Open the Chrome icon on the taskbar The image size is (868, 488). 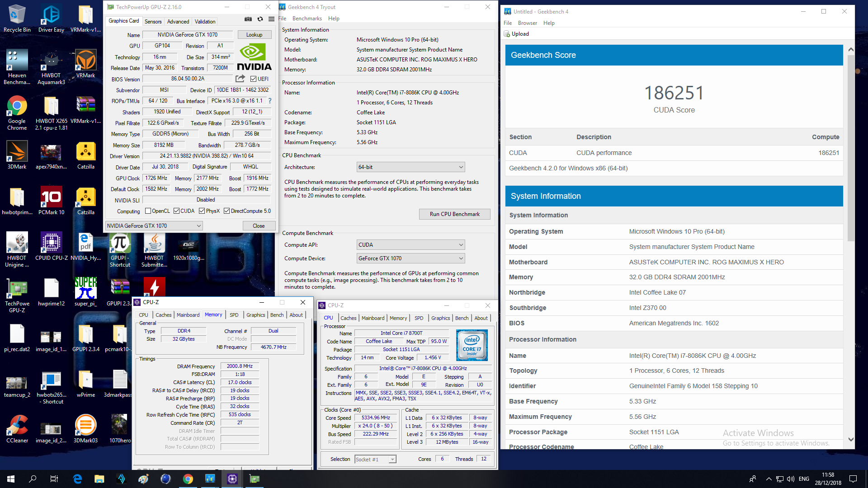[x=188, y=479]
